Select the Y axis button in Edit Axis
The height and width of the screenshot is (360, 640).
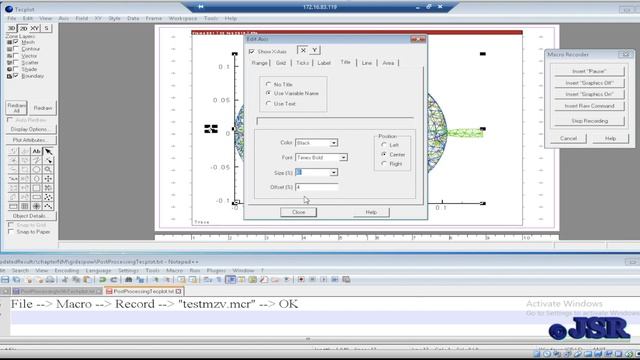pos(314,50)
